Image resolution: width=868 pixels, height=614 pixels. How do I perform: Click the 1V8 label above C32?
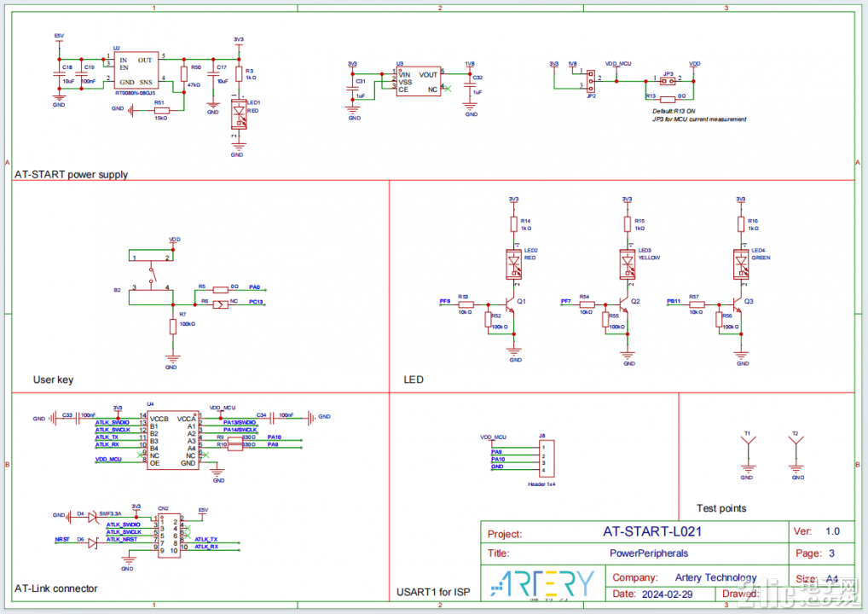470,64
